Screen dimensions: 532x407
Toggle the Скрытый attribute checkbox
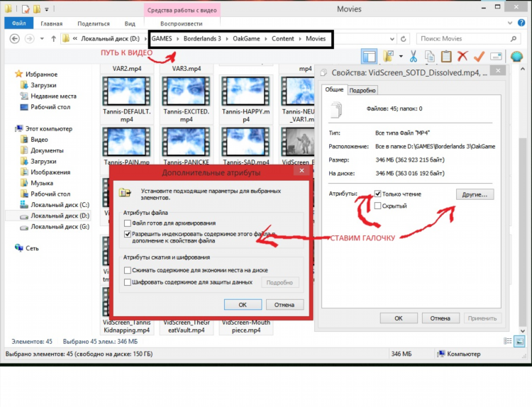pos(377,206)
